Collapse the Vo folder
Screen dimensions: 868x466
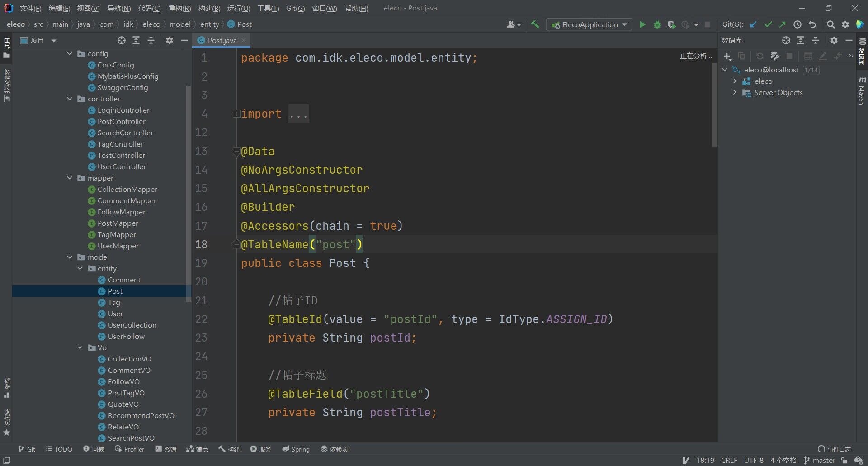tap(80, 347)
